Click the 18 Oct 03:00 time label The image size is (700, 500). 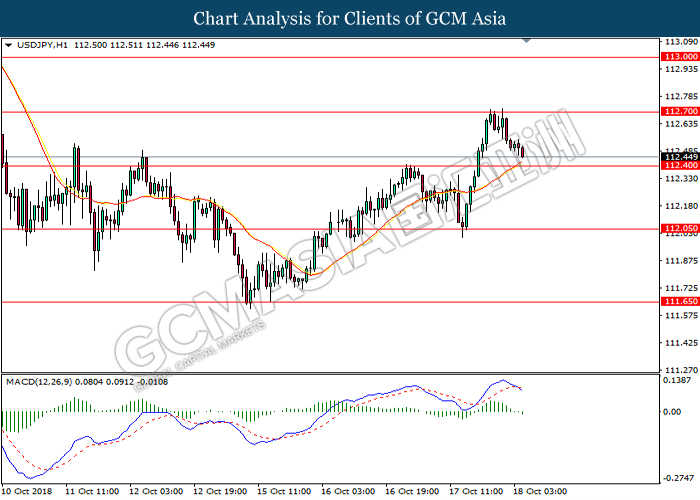(x=540, y=492)
